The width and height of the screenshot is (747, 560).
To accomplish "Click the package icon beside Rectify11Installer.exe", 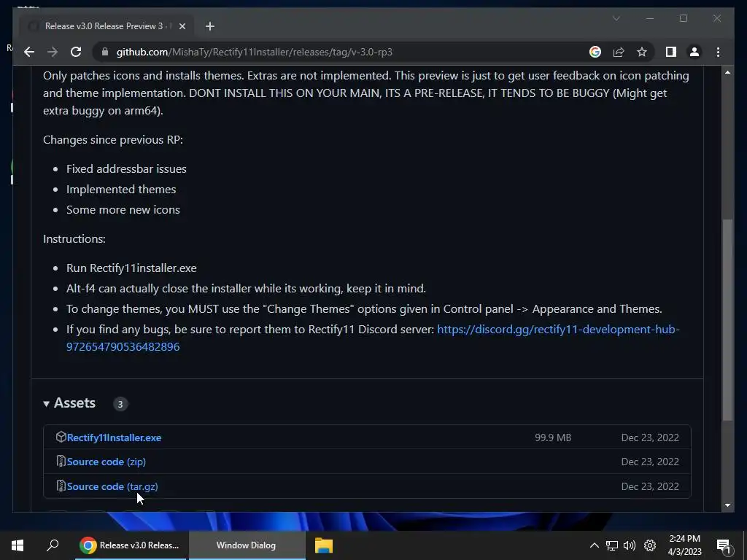I will [61, 437].
